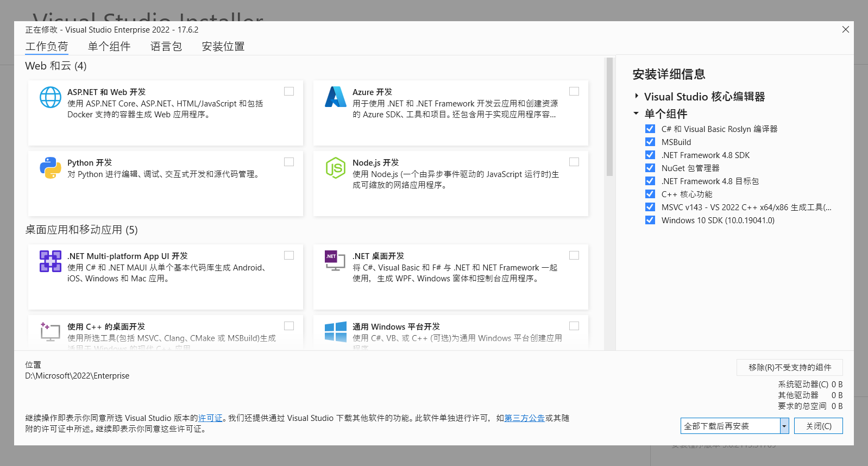Uncheck the MSBuild component checkbox
Image resolution: width=868 pixels, height=466 pixels.
(650, 142)
